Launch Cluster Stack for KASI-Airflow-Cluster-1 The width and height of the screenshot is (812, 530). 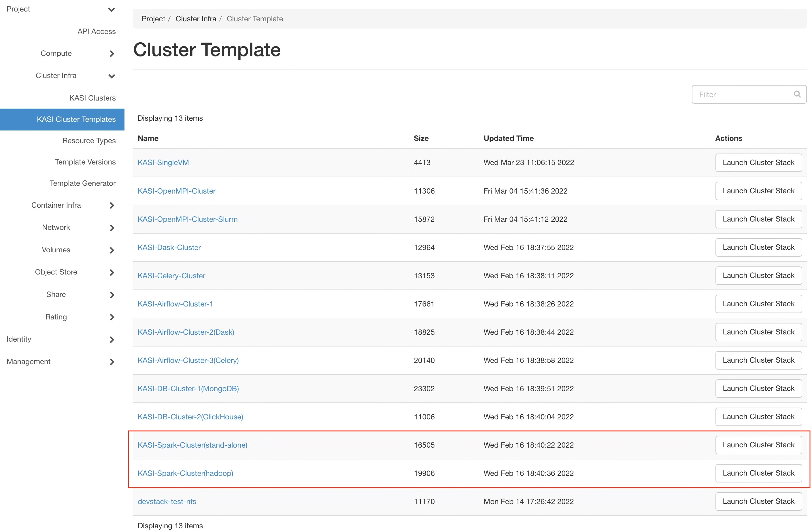pyautogui.click(x=758, y=304)
